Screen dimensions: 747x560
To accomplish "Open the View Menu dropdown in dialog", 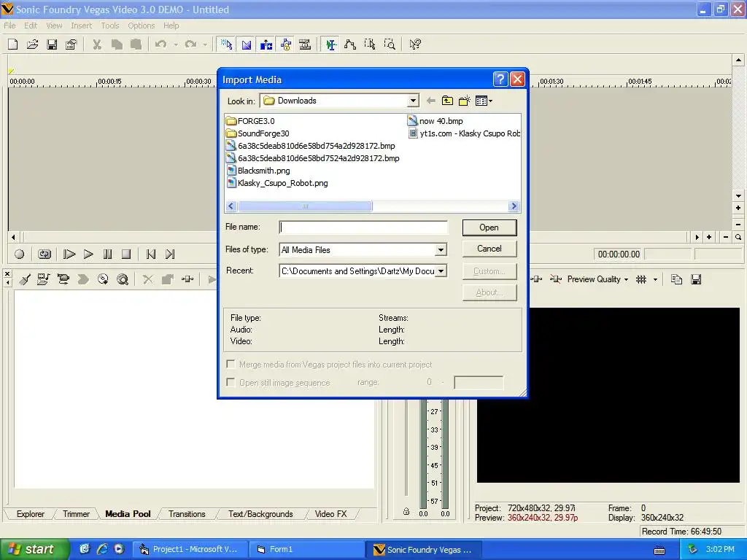I will click(x=484, y=101).
